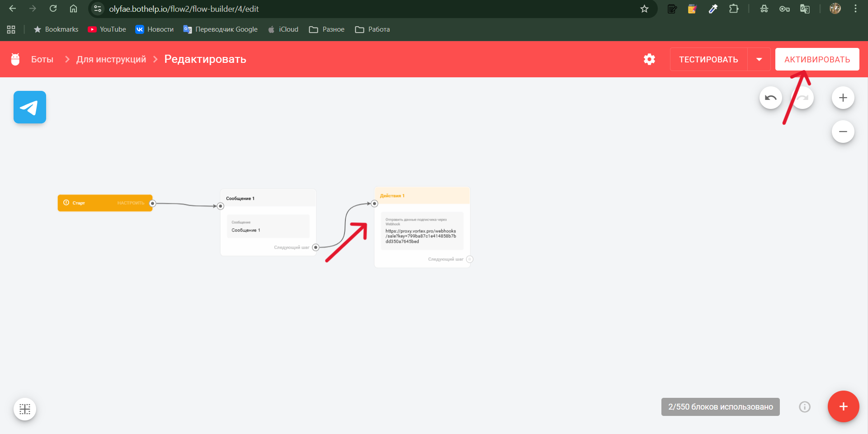Click the Действия 1 next step connector
Viewport: 868px width, 434px height.
[x=470, y=259]
